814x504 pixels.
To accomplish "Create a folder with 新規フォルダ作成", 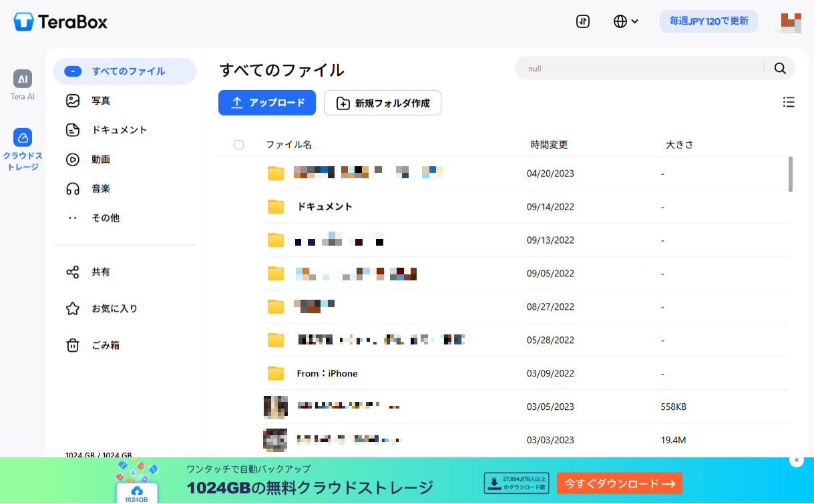I will pos(382,102).
